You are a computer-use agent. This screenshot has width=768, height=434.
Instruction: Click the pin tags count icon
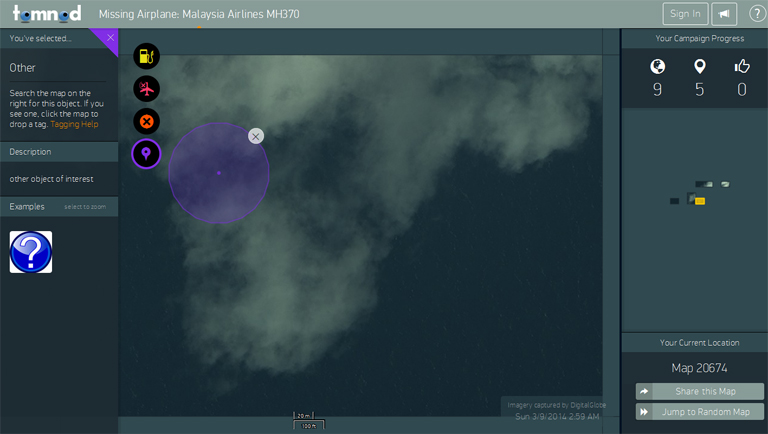pos(700,67)
